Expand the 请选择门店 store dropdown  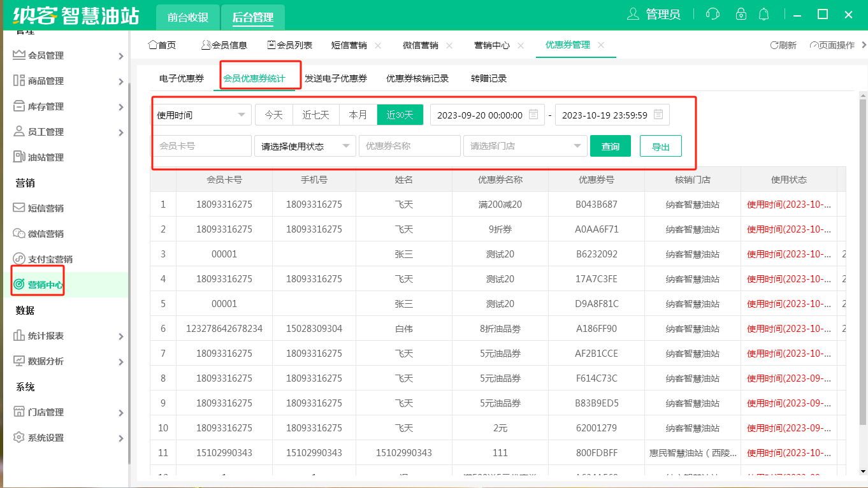coord(524,146)
